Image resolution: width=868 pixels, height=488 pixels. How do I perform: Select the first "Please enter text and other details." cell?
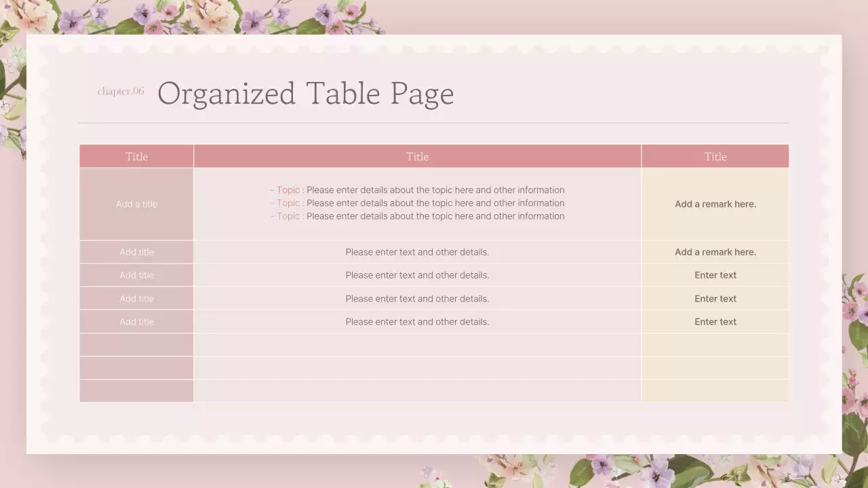417,252
